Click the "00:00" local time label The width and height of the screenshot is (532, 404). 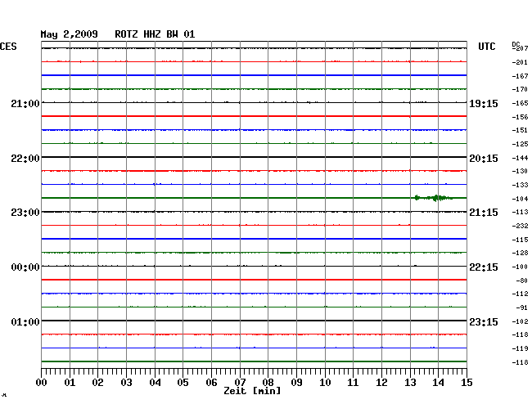25,267
